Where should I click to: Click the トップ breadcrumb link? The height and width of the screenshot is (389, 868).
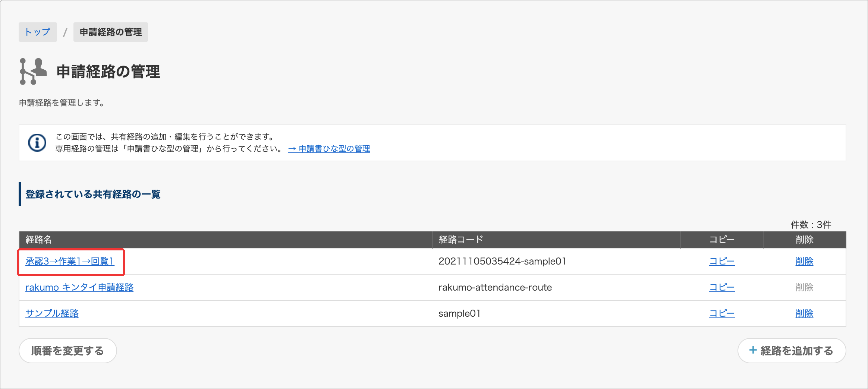[38, 32]
